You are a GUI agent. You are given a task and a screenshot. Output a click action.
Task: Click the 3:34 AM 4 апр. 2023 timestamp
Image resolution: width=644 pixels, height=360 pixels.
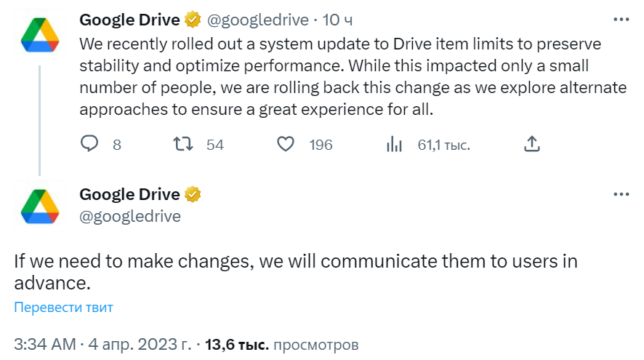[103, 344]
